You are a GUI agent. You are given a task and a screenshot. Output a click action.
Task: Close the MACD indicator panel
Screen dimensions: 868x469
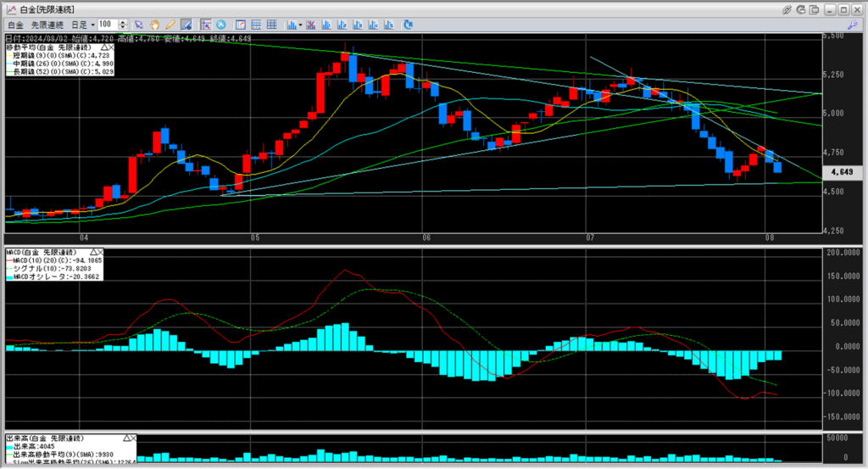99,253
